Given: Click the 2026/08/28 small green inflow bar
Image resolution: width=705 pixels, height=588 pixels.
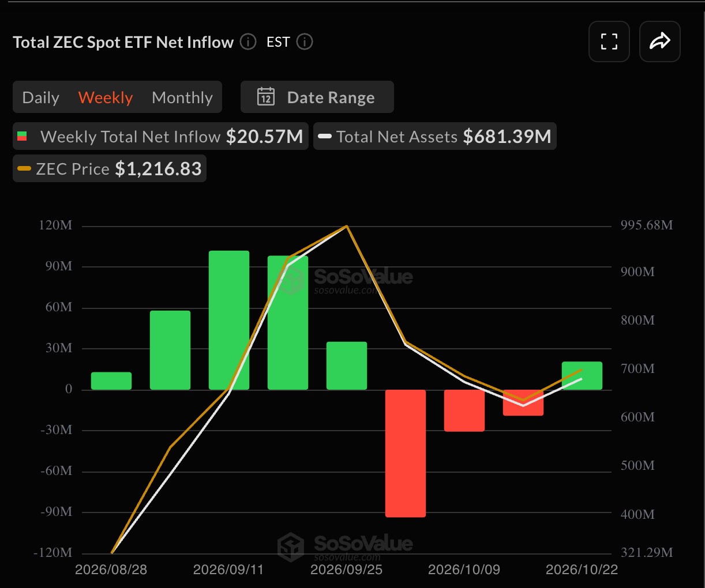Looking at the screenshot, I should click(111, 381).
